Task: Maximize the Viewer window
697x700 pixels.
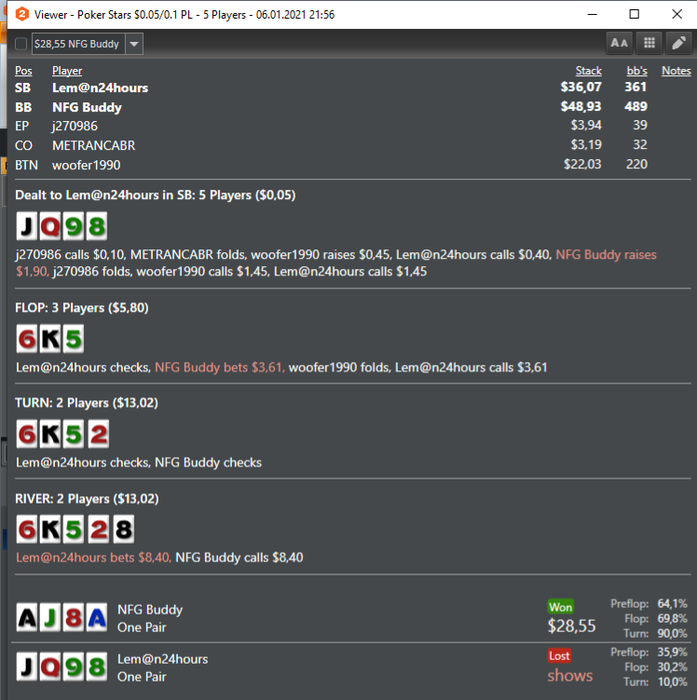Action: coord(634,14)
